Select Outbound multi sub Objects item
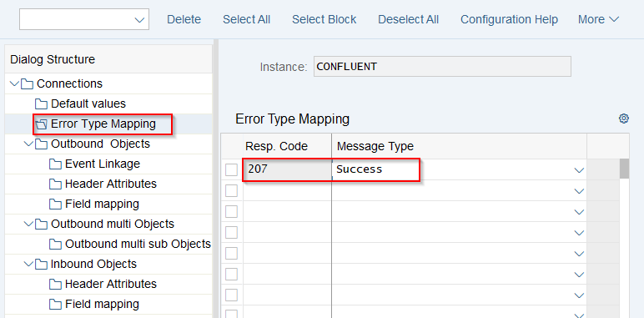 click(x=138, y=244)
